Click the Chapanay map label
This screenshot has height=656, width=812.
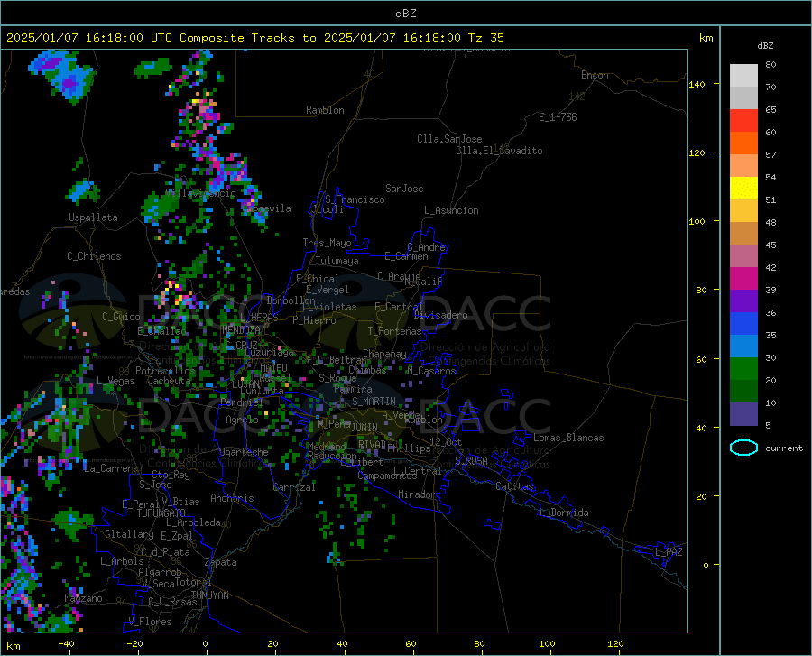[384, 354]
